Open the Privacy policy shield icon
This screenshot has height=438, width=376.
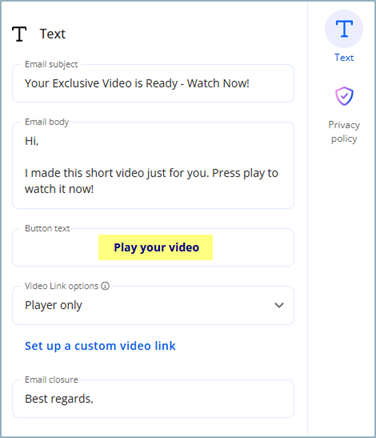click(x=344, y=96)
